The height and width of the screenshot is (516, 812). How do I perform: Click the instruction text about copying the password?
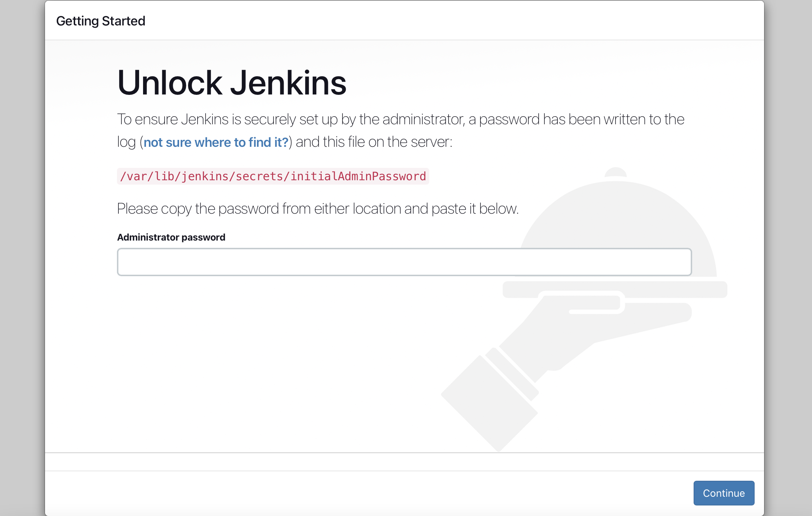pyautogui.click(x=318, y=208)
